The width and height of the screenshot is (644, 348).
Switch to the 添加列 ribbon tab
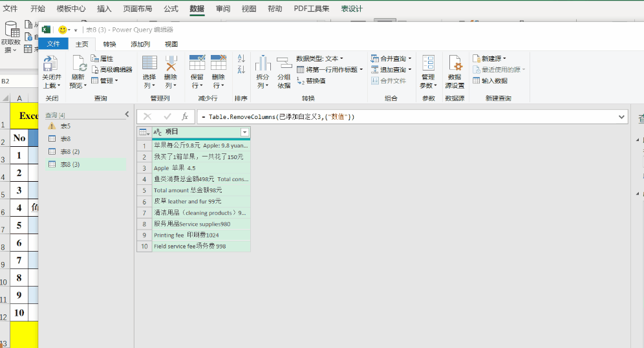coord(140,44)
